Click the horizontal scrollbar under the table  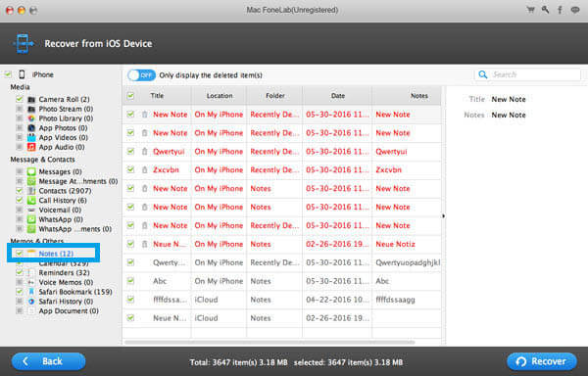click(x=269, y=343)
